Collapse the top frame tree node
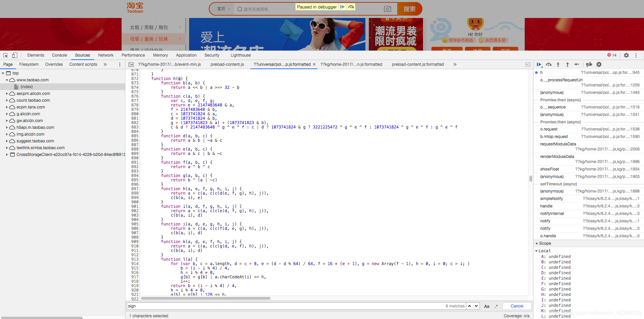Screen dimensions: 644x319 click(x=3, y=73)
